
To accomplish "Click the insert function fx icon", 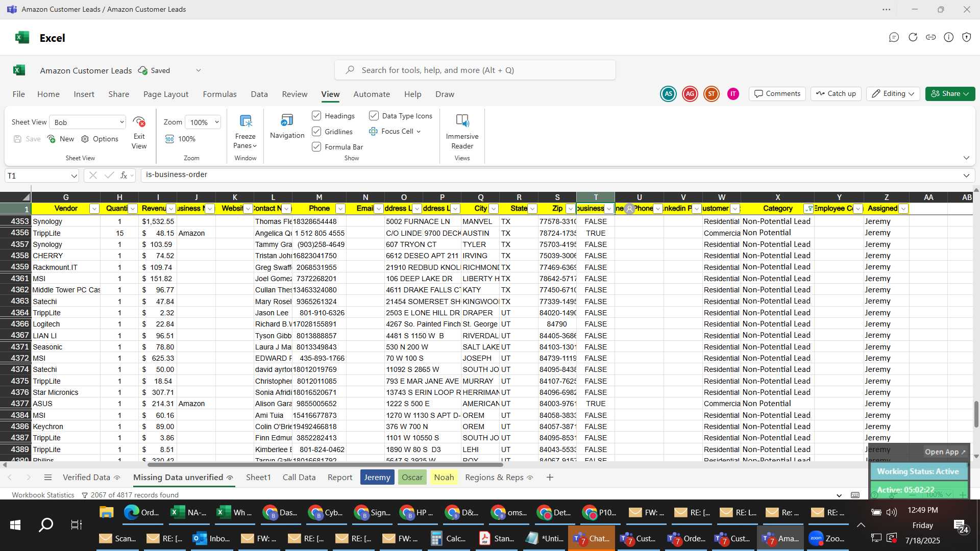I will [124, 175].
